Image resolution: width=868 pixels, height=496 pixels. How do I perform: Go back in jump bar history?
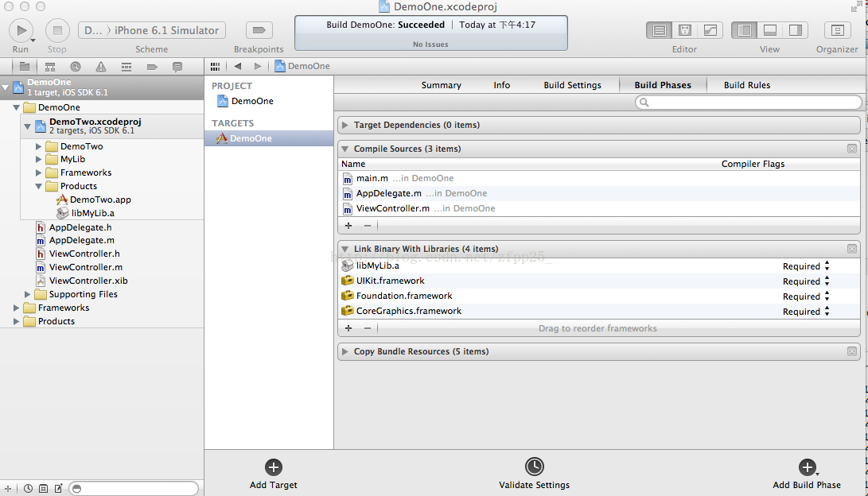[x=237, y=66]
